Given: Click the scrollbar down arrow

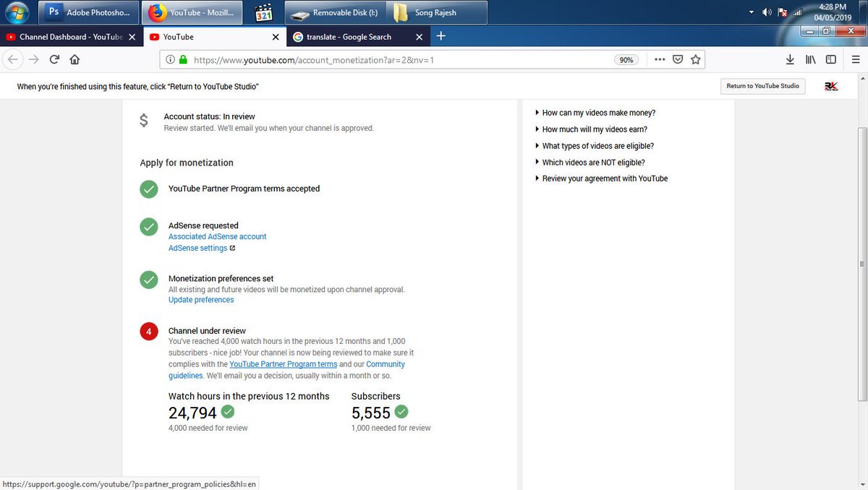Looking at the screenshot, I should pos(862,483).
